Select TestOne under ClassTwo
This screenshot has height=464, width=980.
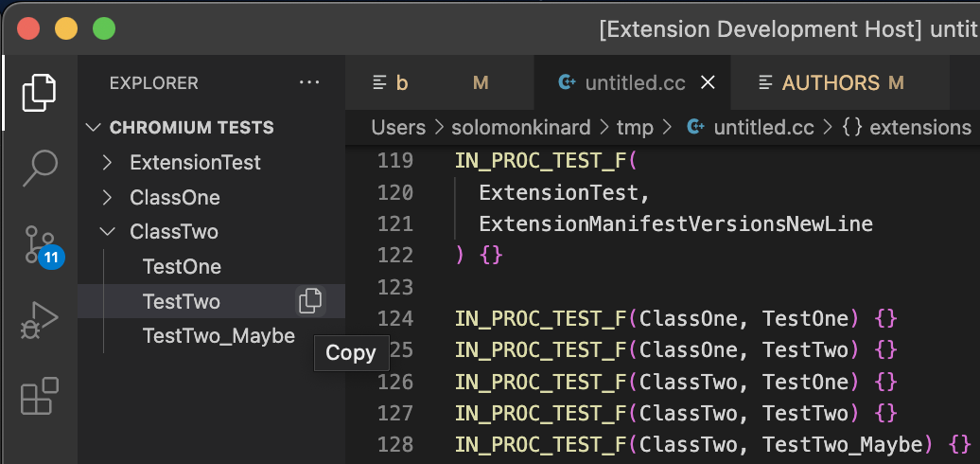[x=182, y=267]
